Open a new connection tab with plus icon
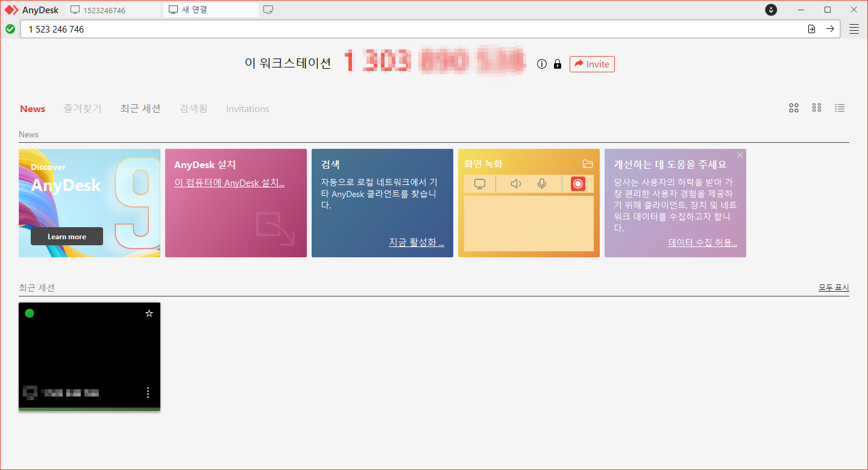The image size is (868, 470). point(268,9)
